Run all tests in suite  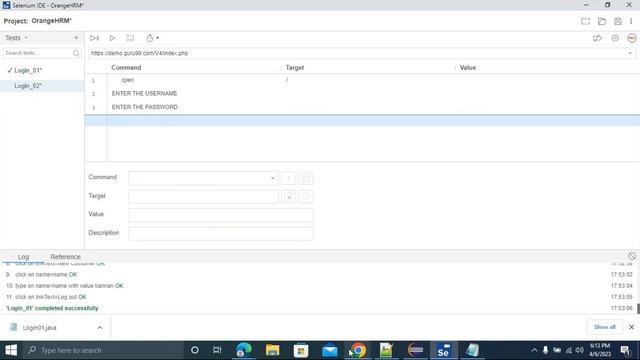(94, 38)
